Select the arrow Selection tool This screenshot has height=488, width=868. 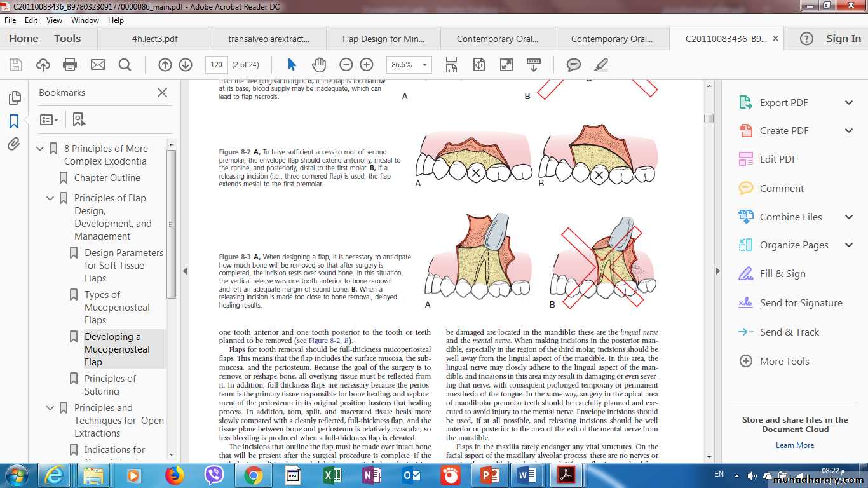[292, 65]
